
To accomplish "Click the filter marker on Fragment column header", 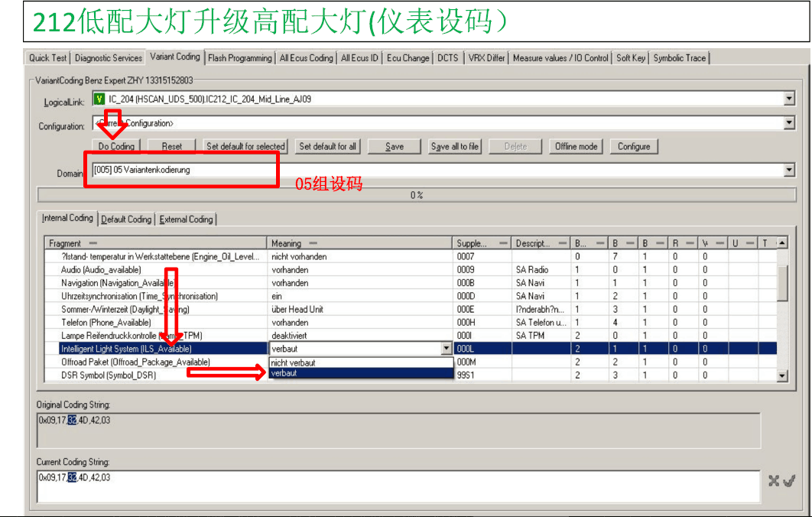I will pyautogui.click(x=91, y=243).
